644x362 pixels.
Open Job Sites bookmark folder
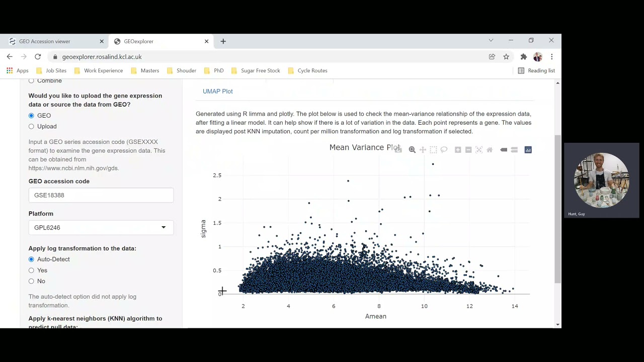tap(51, 70)
